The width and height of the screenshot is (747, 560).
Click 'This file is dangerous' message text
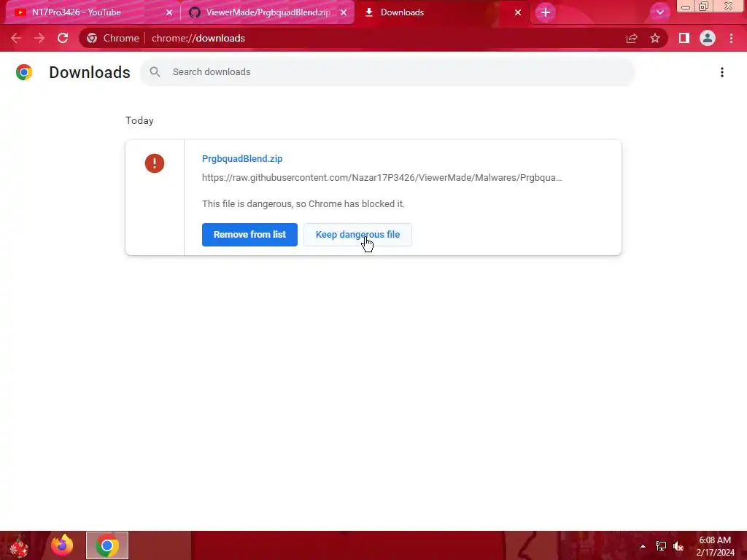click(x=303, y=204)
